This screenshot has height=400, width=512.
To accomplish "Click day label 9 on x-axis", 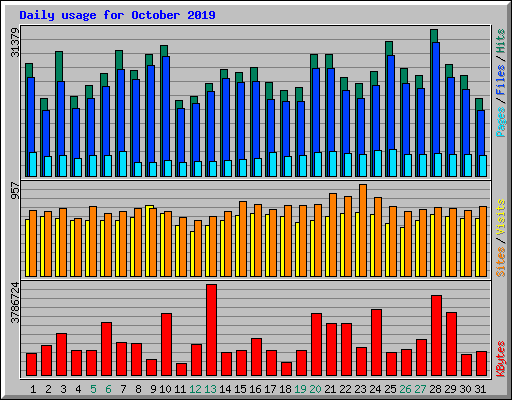I will click(x=153, y=389).
